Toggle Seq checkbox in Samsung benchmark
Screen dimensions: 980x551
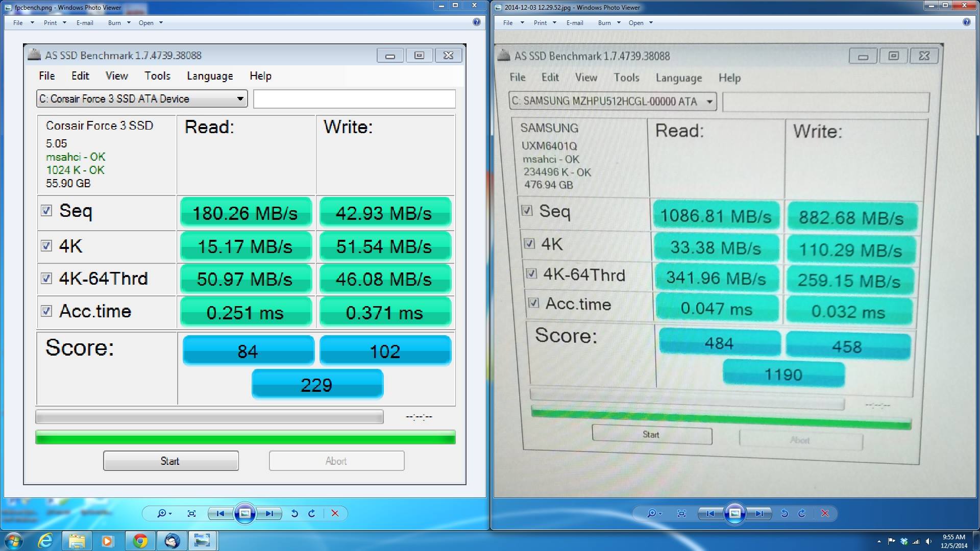527,210
